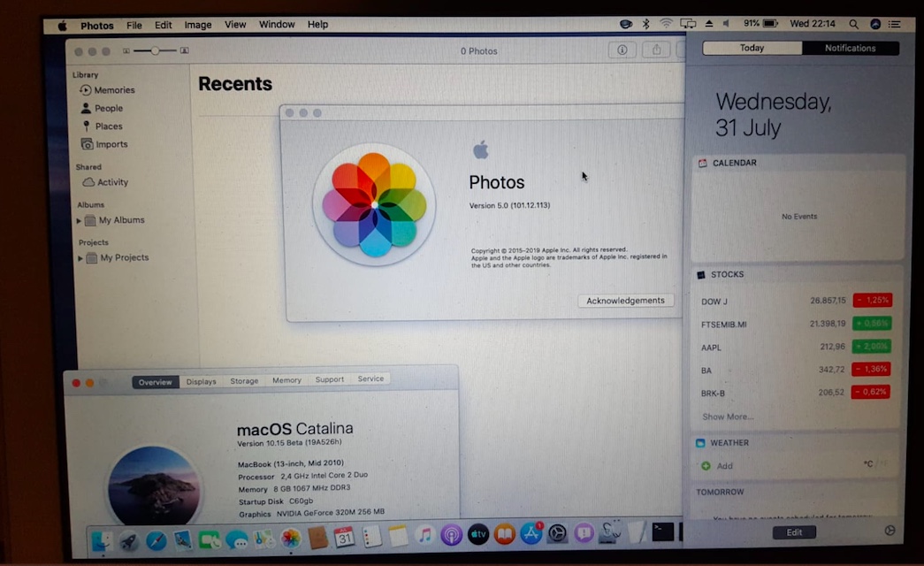Click the DOW J stock row
This screenshot has width=924, height=566.
[796, 301]
